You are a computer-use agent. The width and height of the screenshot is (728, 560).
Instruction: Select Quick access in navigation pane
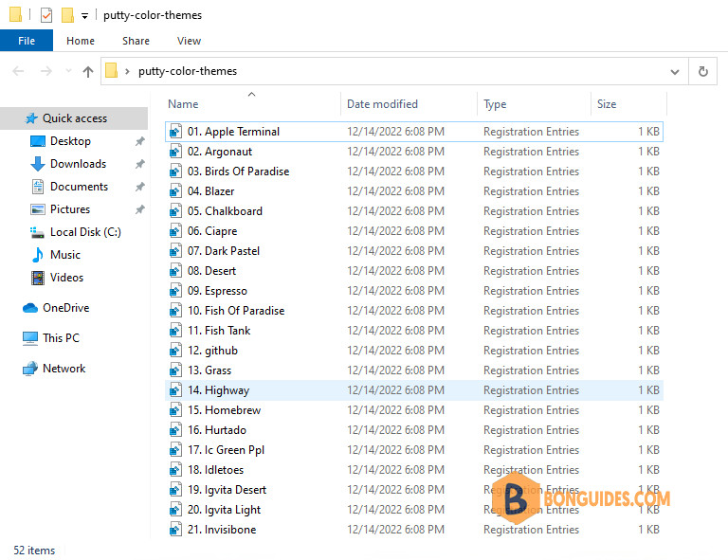pos(74,118)
